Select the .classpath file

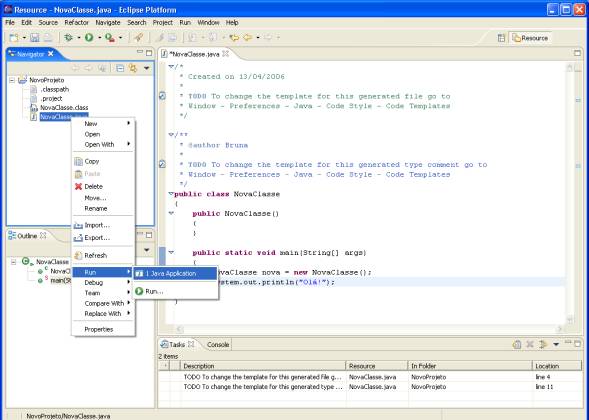click(x=54, y=89)
